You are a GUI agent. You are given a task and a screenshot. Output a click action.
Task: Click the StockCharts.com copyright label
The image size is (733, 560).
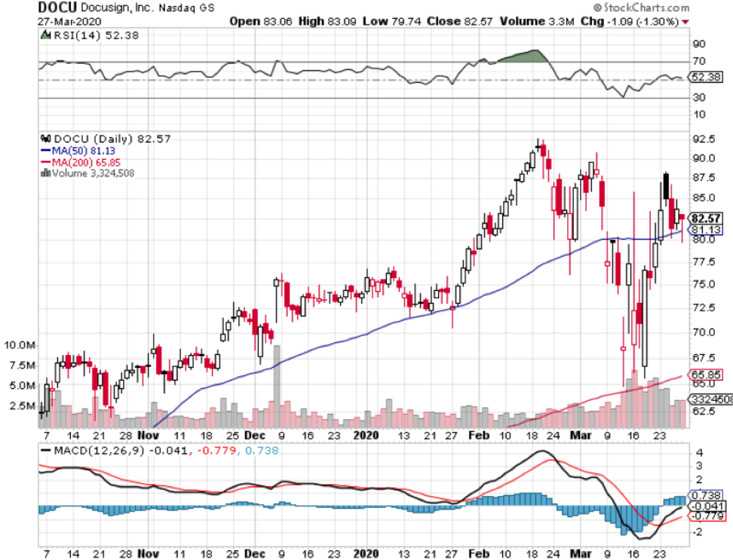(x=641, y=8)
